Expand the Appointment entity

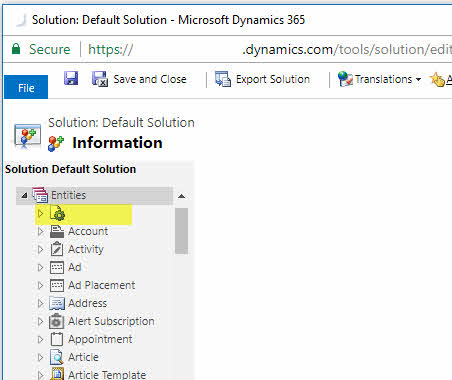(x=40, y=339)
